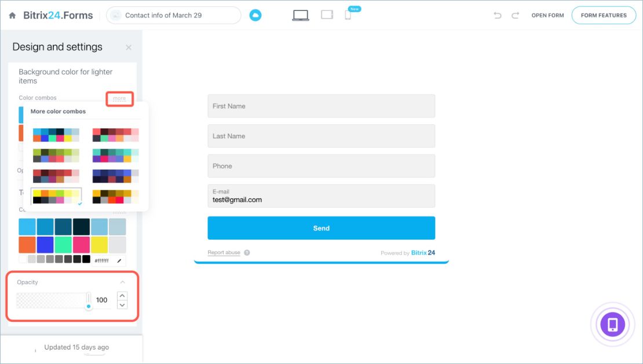This screenshot has height=364, width=643.
Task: Pick the white grayscale swatch
Action: click(23, 259)
